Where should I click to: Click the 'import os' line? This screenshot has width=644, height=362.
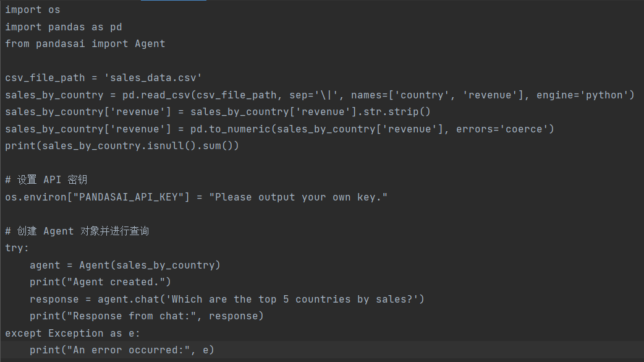(33, 10)
